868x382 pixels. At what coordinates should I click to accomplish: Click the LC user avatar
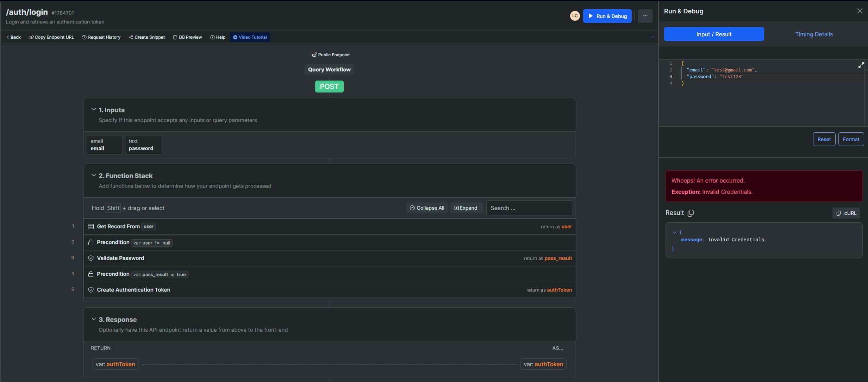(x=575, y=16)
